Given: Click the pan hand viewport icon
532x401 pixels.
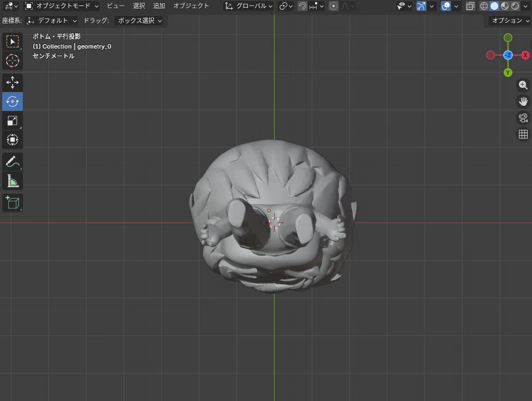Looking at the screenshot, I should 523,101.
